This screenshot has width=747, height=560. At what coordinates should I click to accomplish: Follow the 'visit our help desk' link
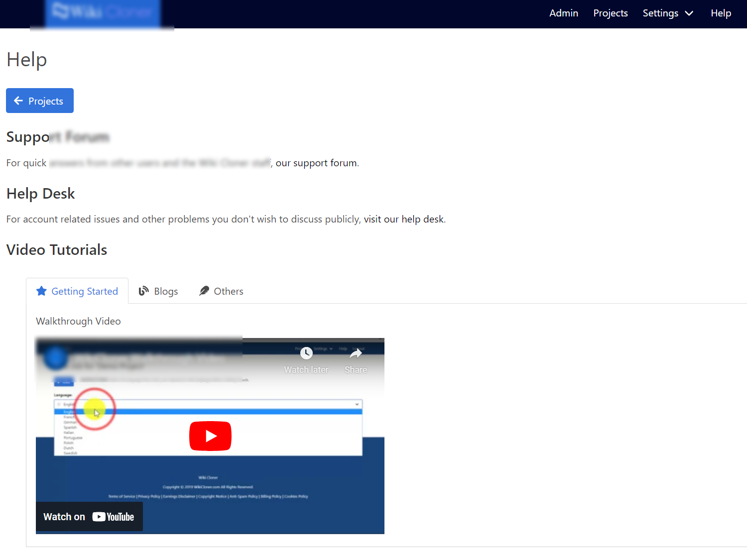click(403, 219)
